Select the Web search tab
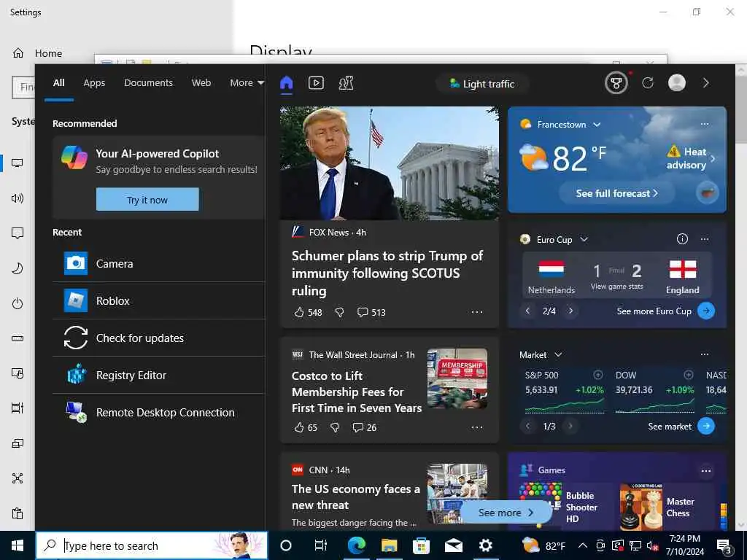 (x=201, y=83)
